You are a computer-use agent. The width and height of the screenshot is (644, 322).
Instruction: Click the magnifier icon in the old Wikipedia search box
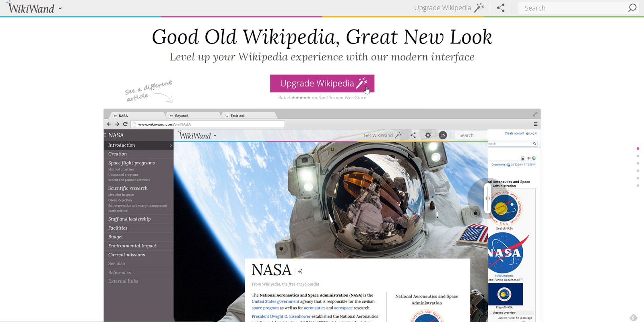tap(535, 143)
